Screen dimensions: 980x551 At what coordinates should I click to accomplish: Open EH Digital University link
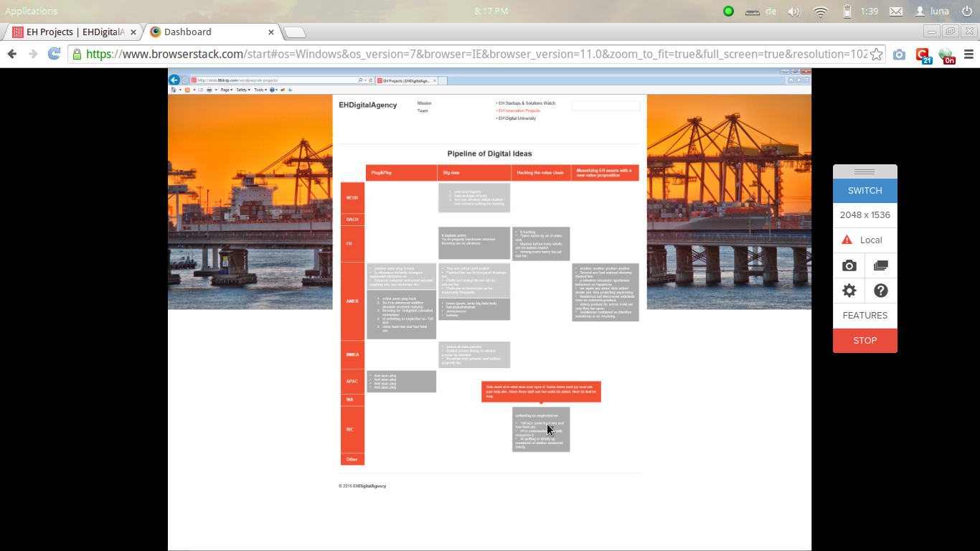tap(516, 118)
